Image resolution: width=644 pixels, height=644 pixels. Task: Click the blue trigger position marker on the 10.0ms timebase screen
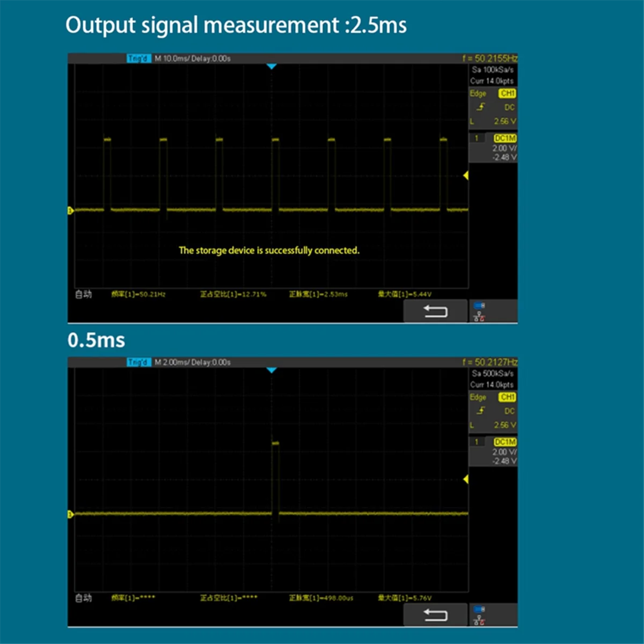coord(272,67)
